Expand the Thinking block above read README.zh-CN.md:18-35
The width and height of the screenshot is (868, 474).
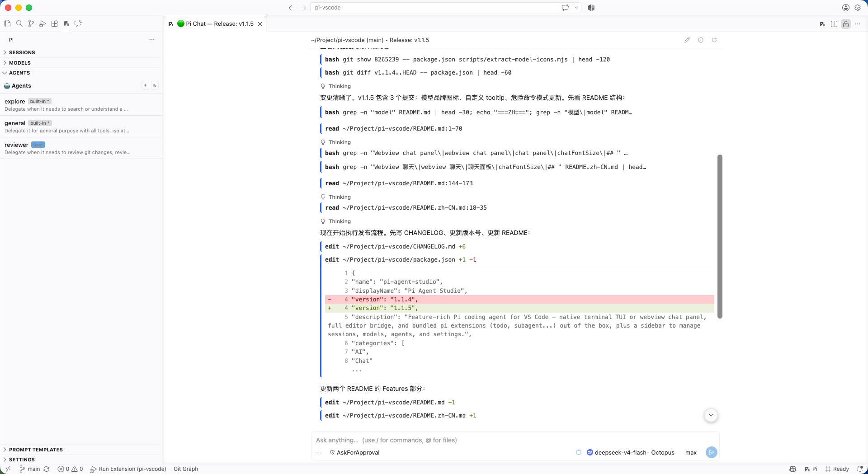[x=336, y=197]
